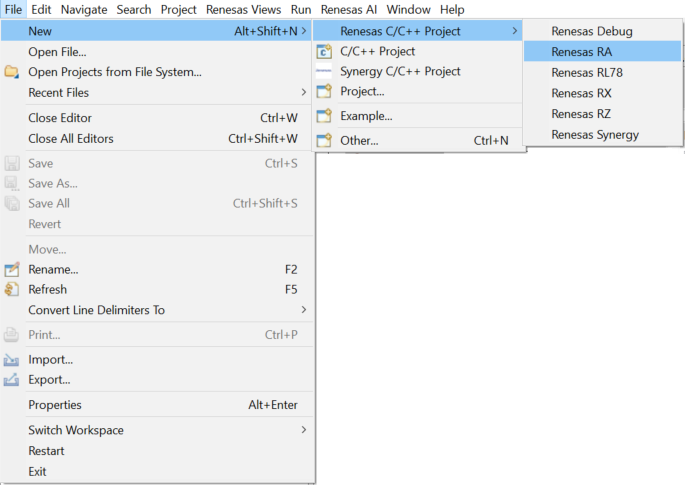Open the Navigate menu

pos(84,9)
